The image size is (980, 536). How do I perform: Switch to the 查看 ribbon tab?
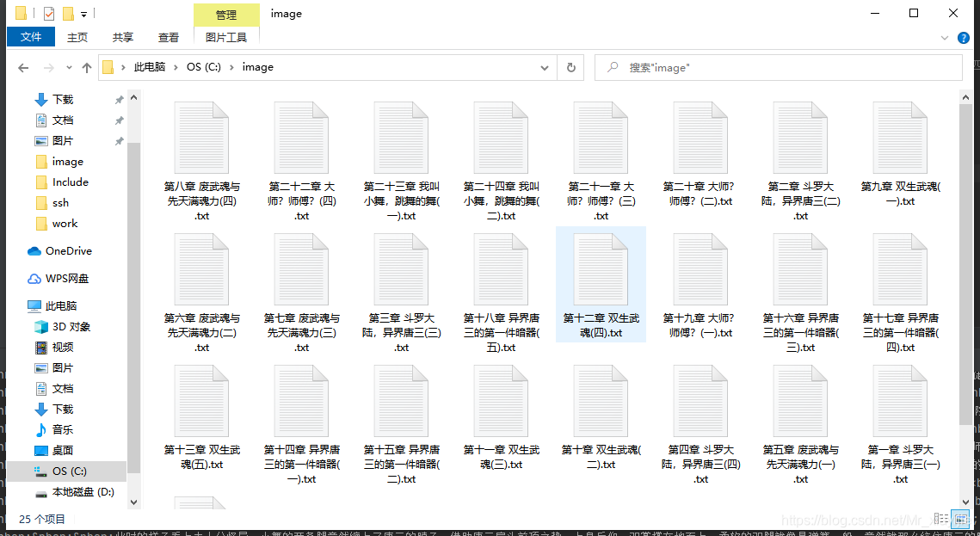point(168,38)
